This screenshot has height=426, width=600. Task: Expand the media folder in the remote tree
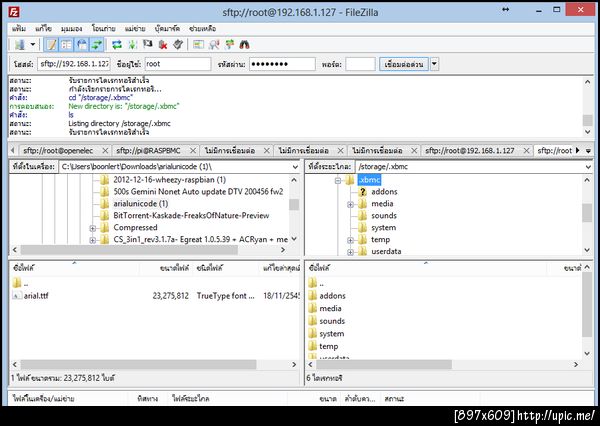350,205
